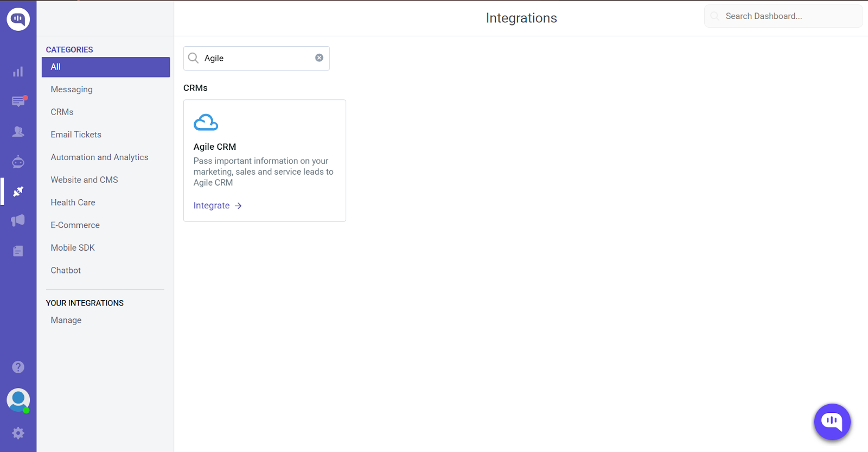Click the YOUR INTEGRATIONS heading
868x452 pixels.
coord(85,303)
